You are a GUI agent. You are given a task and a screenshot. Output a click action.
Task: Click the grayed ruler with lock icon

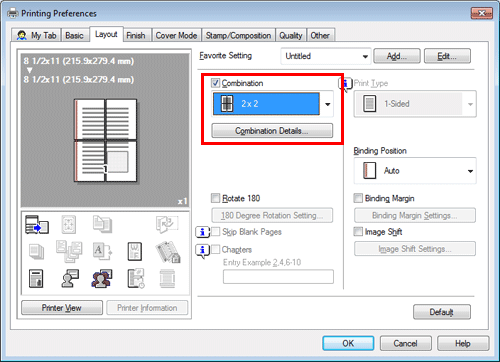(x=168, y=252)
